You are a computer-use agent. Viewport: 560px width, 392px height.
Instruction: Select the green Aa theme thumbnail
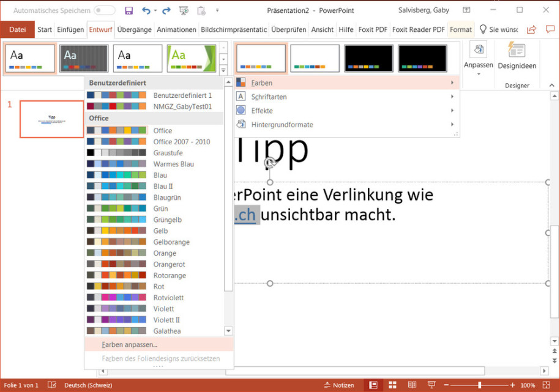click(192, 59)
